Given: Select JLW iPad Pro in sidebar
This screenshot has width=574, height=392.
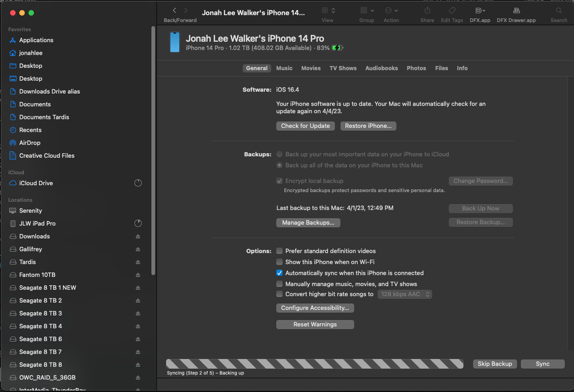Looking at the screenshot, I should (x=37, y=223).
